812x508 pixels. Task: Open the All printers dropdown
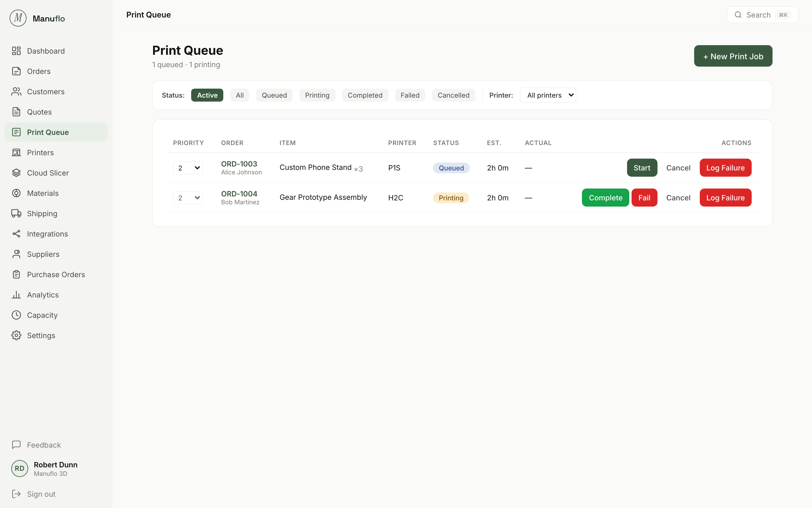[548, 95]
